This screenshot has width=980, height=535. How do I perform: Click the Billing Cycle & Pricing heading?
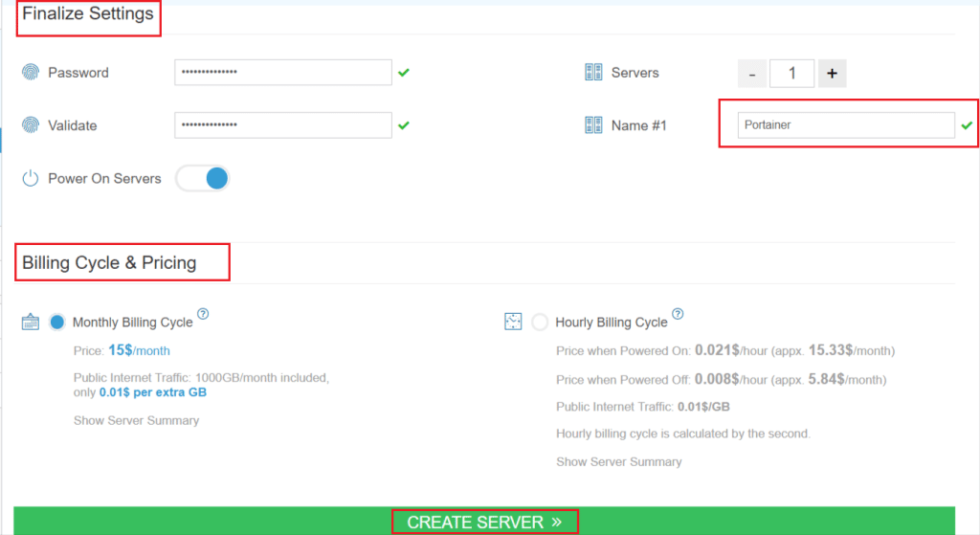(x=109, y=262)
